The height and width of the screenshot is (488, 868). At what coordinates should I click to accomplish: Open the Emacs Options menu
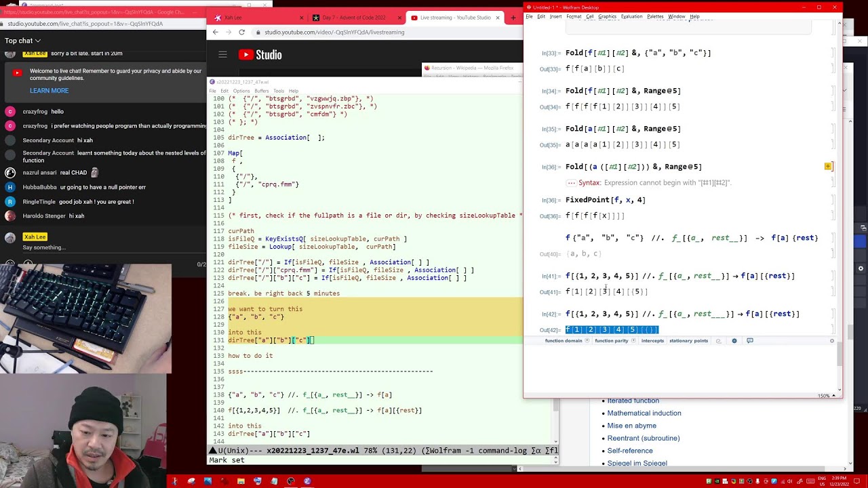(x=241, y=91)
